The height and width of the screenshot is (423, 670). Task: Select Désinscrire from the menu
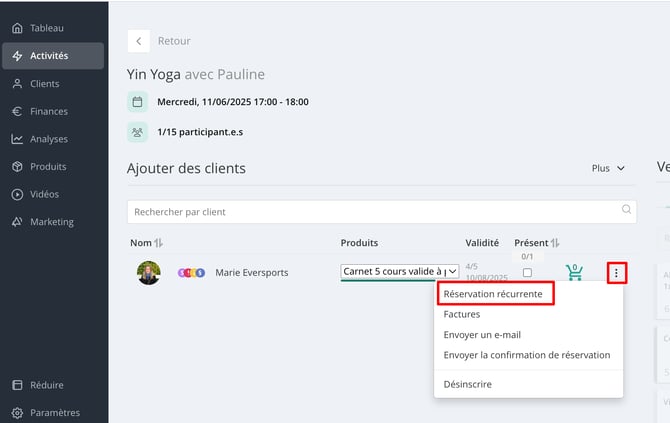467,384
